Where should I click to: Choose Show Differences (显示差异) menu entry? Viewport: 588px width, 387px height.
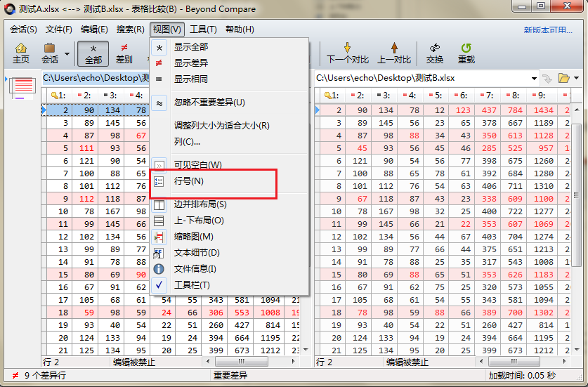tap(229, 63)
